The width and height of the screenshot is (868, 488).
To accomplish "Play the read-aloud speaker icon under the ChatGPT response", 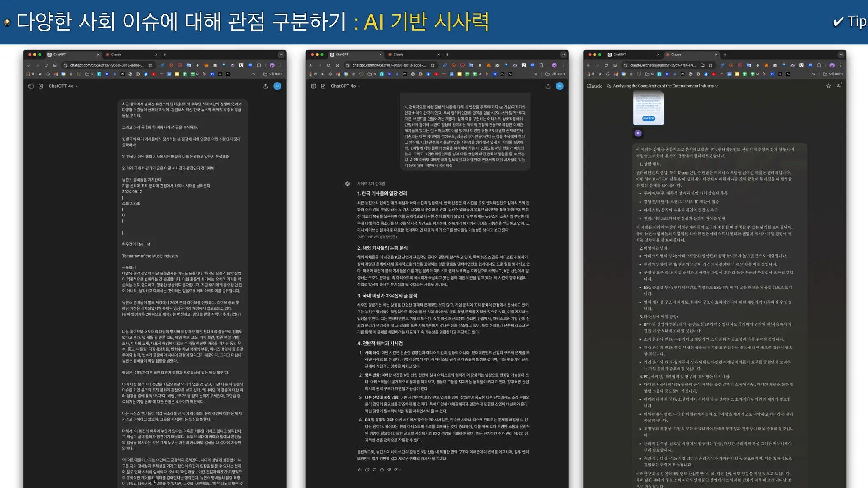I will click(360, 469).
